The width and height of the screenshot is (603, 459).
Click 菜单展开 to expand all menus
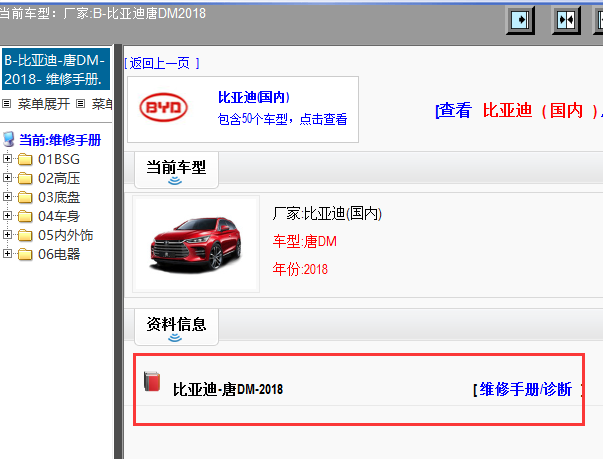pyautogui.click(x=43, y=104)
